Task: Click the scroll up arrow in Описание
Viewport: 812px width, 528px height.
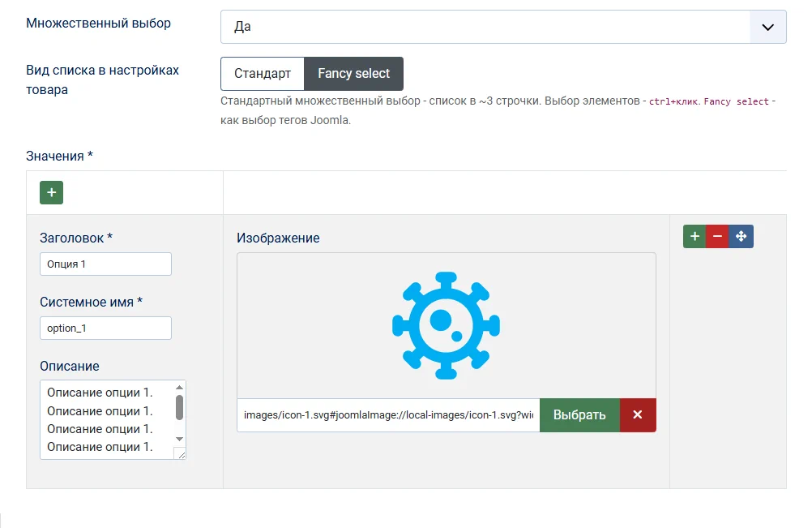Action: 179,388
